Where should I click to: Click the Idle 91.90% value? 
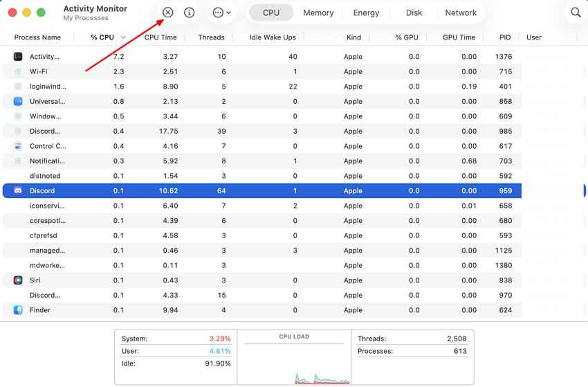217,363
